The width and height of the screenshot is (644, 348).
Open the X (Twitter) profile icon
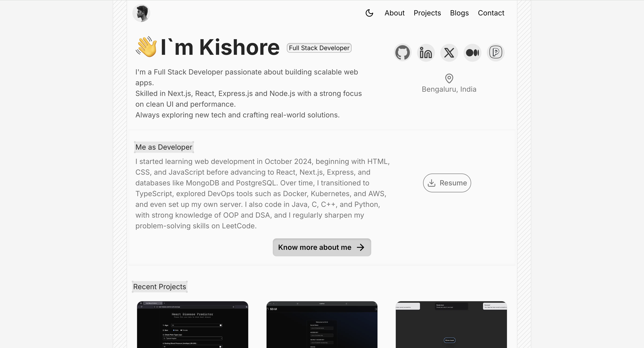(449, 53)
